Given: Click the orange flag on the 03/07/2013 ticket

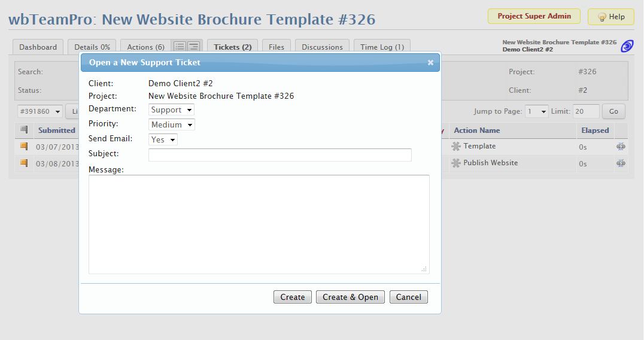Looking at the screenshot, I should coord(24,146).
